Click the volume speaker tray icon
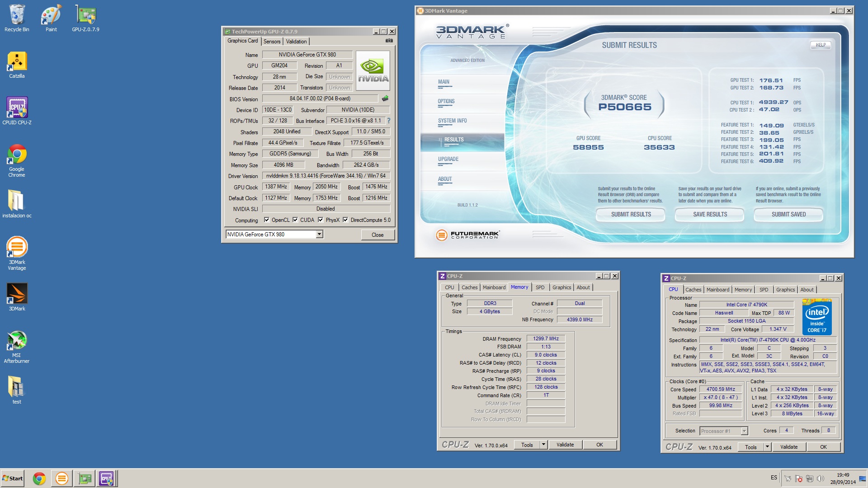 tap(821, 479)
